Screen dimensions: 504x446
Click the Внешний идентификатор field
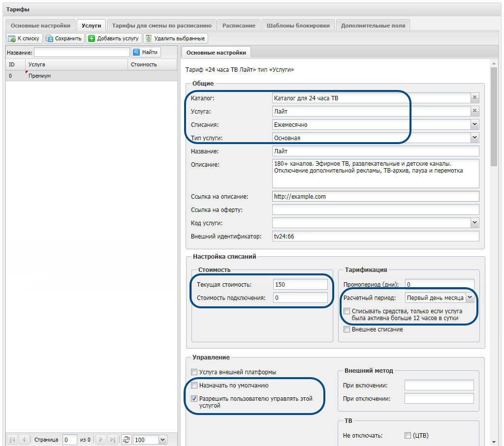376,237
